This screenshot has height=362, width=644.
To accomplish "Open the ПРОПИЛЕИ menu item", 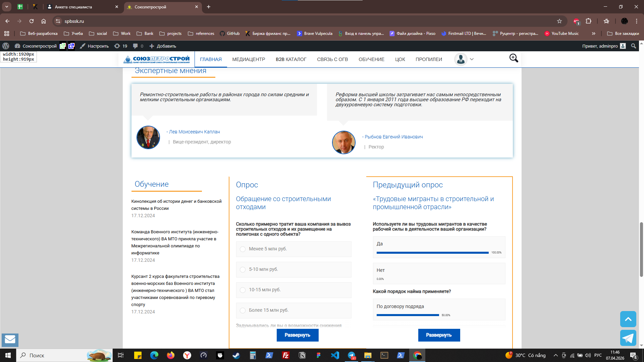I will pyautogui.click(x=429, y=59).
